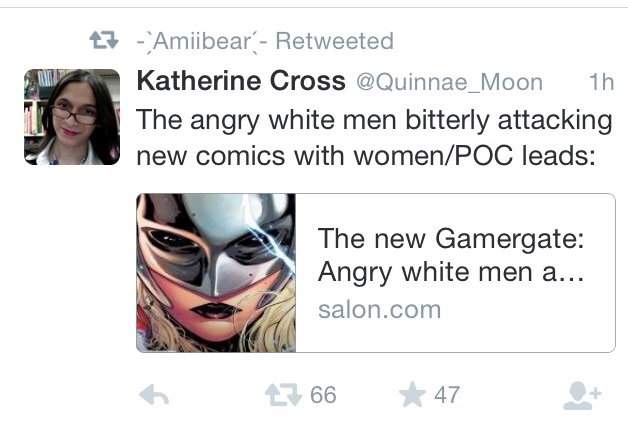Screen dimensions: 628x431
Task: Open the Thor helmet card image
Action: (x=216, y=273)
